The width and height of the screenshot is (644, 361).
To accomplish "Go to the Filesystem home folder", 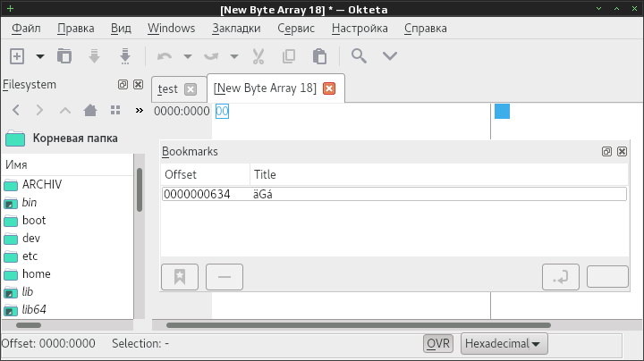I will pyautogui.click(x=90, y=110).
